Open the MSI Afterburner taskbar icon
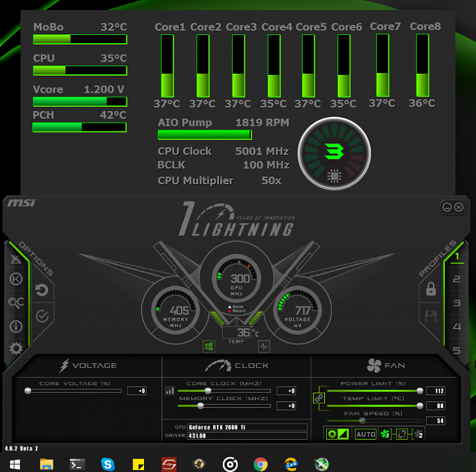Screen dimensions: 476x472 322,464
